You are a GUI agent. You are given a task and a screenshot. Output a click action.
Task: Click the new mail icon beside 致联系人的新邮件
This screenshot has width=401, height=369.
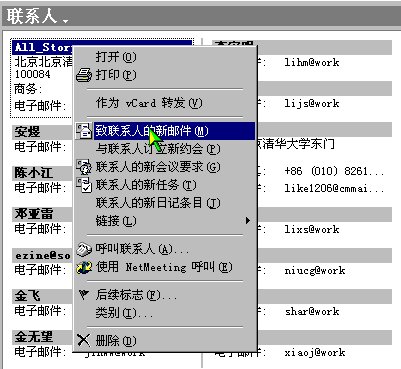pyautogui.click(x=83, y=131)
